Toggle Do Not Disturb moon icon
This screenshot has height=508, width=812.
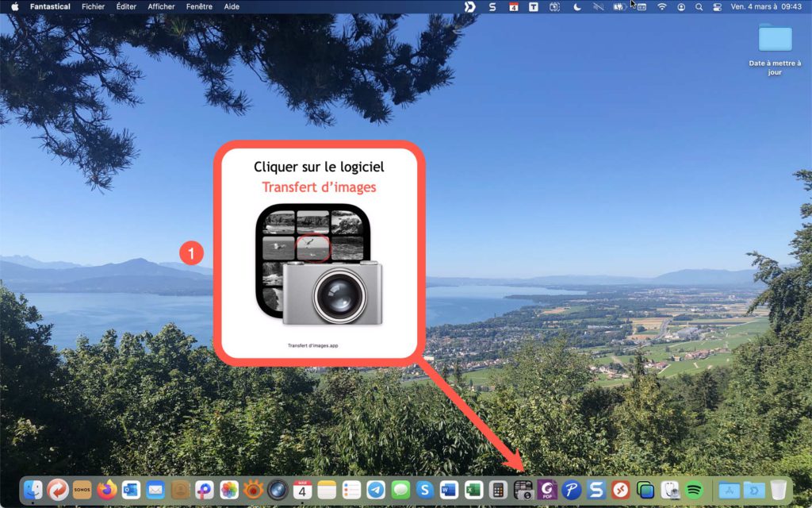click(577, 6)
